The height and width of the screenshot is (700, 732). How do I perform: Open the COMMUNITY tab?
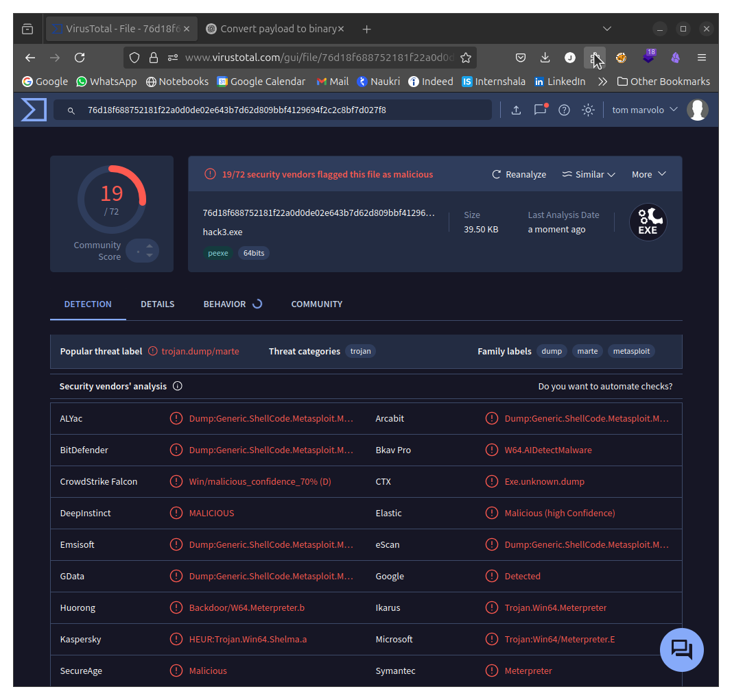point(316,304)
